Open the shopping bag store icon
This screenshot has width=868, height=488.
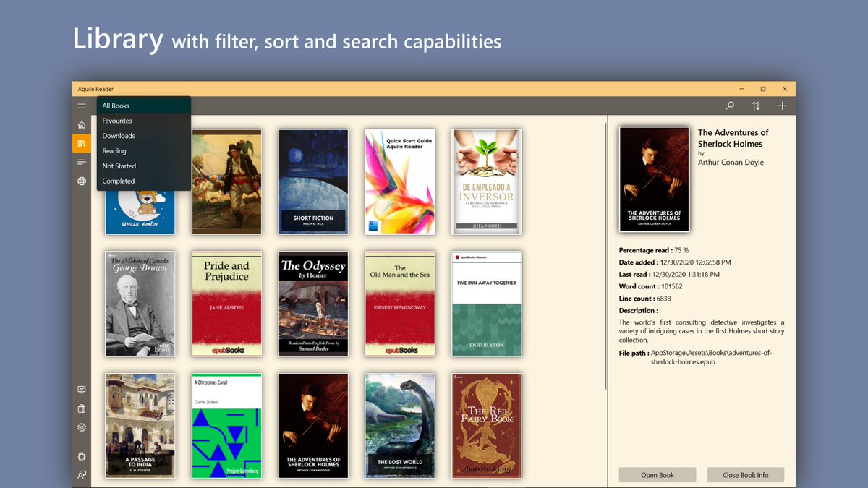(x=82, y=408)
